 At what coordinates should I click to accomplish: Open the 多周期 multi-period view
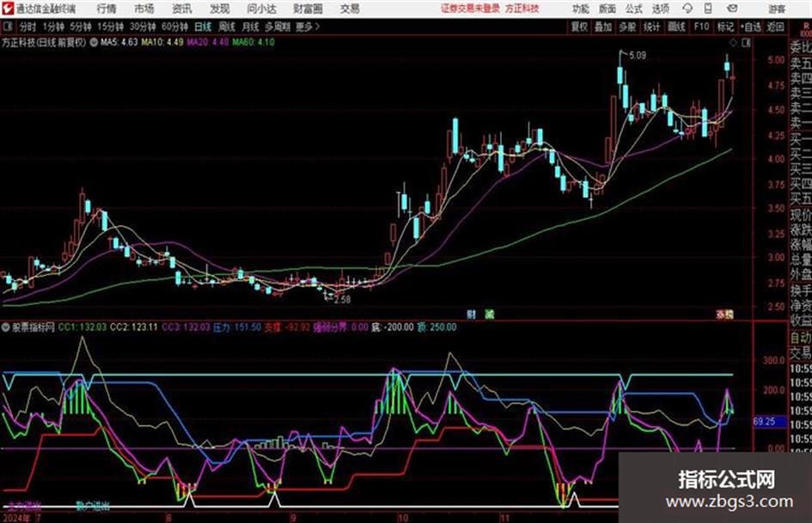[278, 27]
